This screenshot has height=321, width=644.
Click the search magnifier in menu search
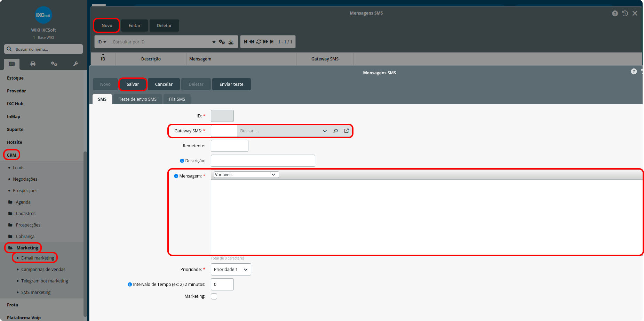[9, 49]
